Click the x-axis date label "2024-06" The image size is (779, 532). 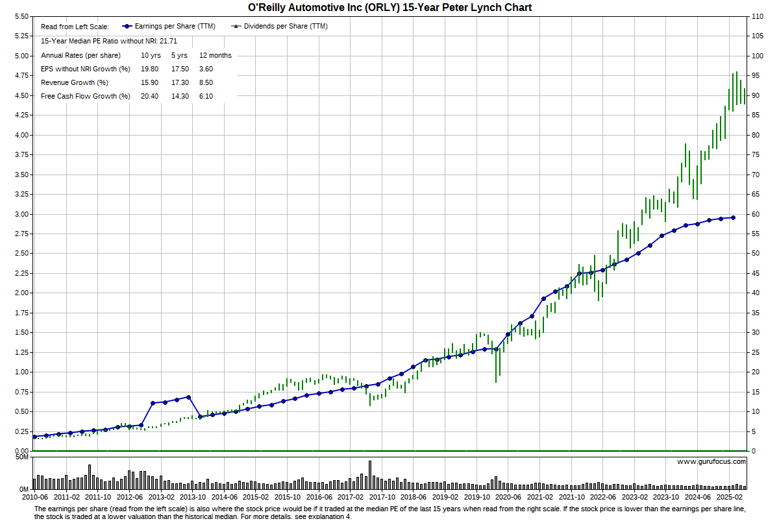(x=697, y=498)
